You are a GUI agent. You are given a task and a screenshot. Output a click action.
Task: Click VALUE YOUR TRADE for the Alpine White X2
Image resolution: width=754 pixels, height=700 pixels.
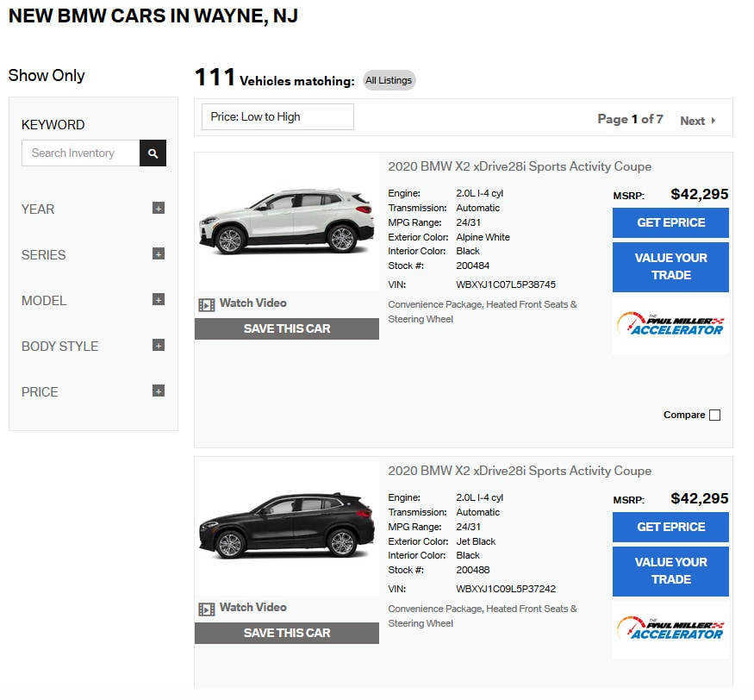point(670,267)
